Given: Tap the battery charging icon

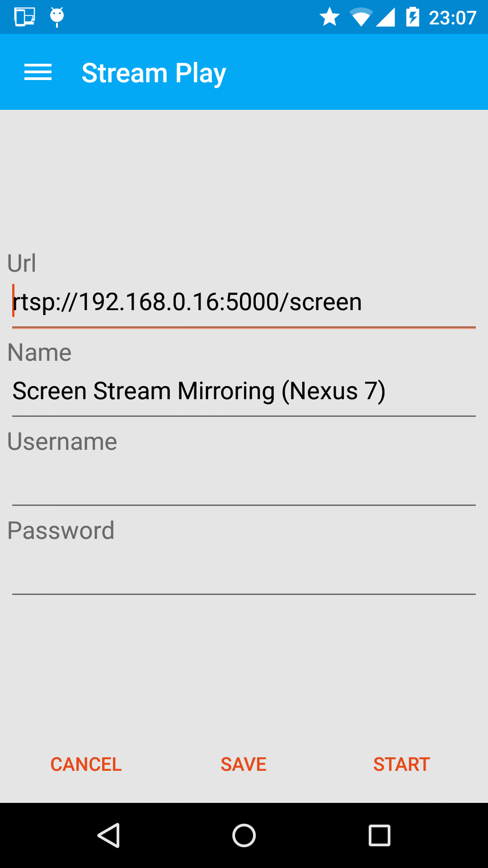Looking at the screenshot, I should click(x=413, y=17).
